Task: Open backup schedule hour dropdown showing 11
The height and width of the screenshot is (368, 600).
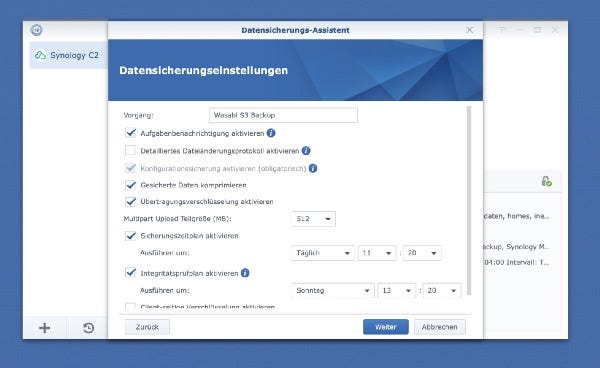Action: [x=377, y=253]
